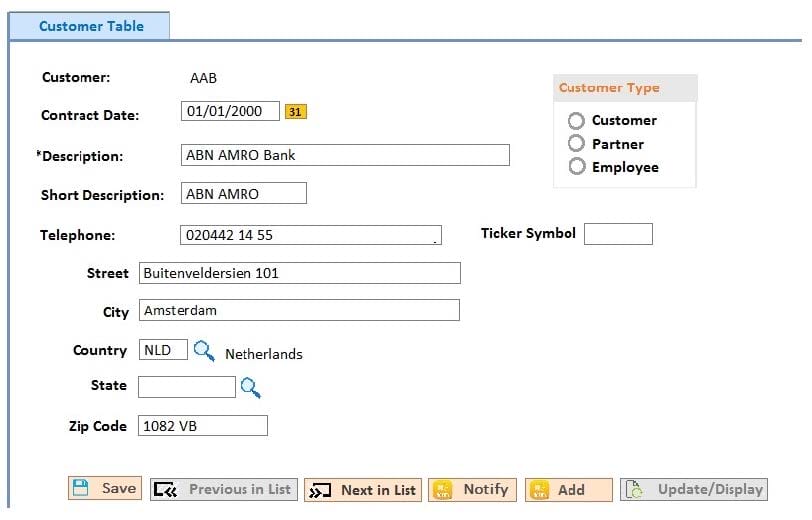Image resolution: width=812 pixels, height=520 pixels.
Task: Select the Telephone number field
Action: coord(310,235)
